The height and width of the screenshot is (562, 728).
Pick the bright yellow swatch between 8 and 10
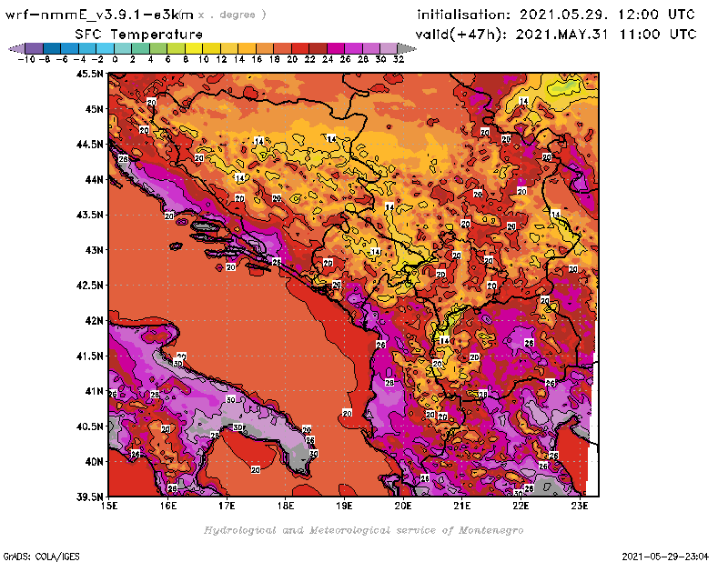(194, 48)
